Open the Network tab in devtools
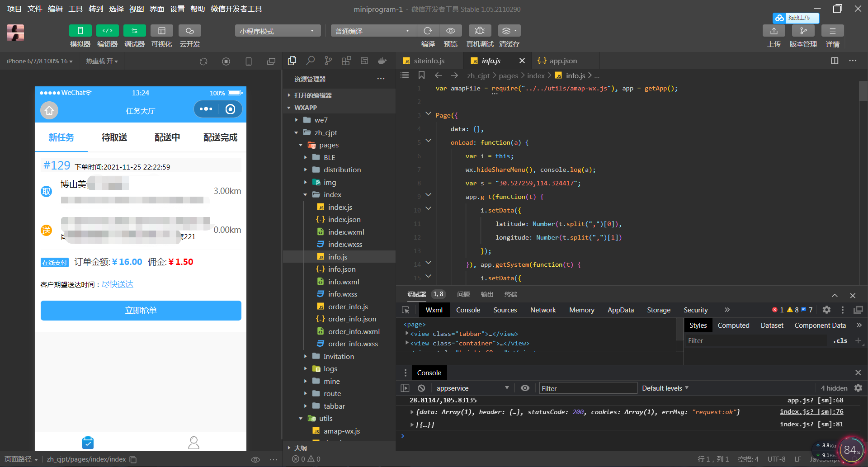The width and height of the screenshot is (868, 467). [x=542, y=310]
